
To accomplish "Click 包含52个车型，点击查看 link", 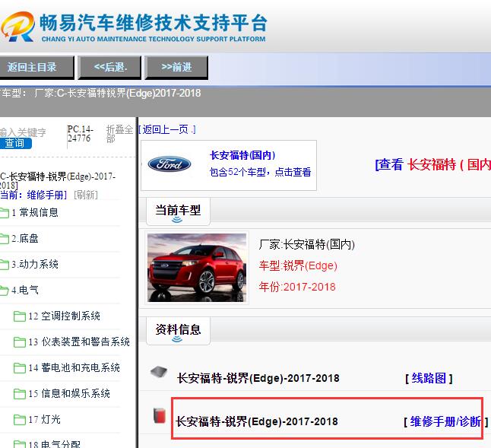I will [x=260, y=172].
